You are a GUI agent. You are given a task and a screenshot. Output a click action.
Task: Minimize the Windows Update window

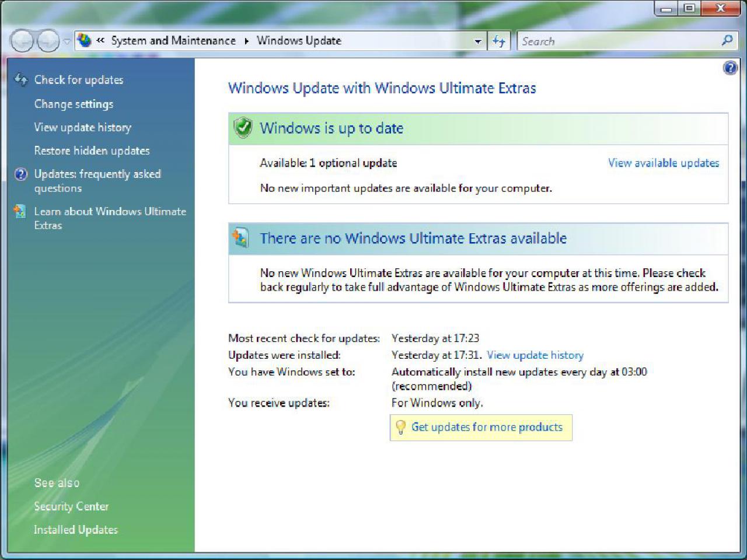pyautogui.click(x=666, y=8)
